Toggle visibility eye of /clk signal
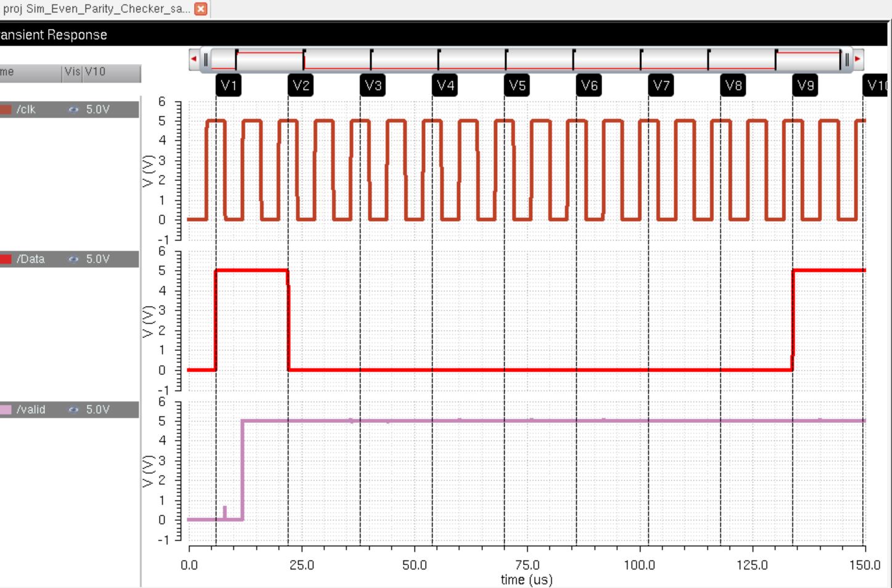This screenshot has height=588, width=892. pyautogui.click(x=73, y=110)
